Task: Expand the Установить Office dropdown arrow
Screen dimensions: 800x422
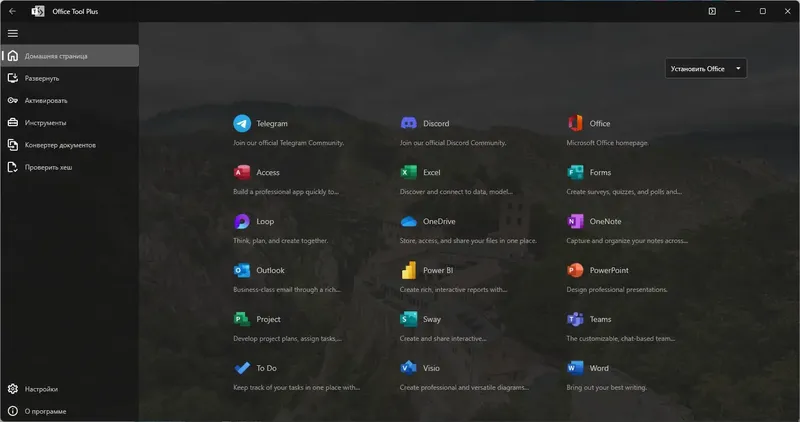Action: [738, 68]
